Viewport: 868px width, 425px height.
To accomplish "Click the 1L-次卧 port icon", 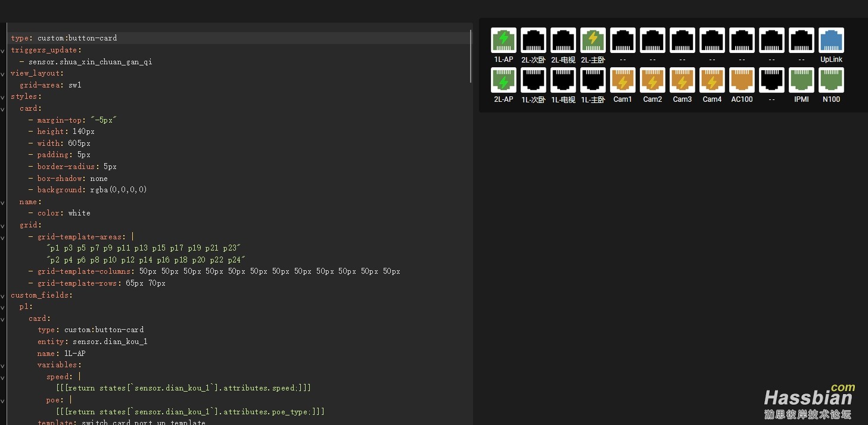I will [x=533, y=80].
